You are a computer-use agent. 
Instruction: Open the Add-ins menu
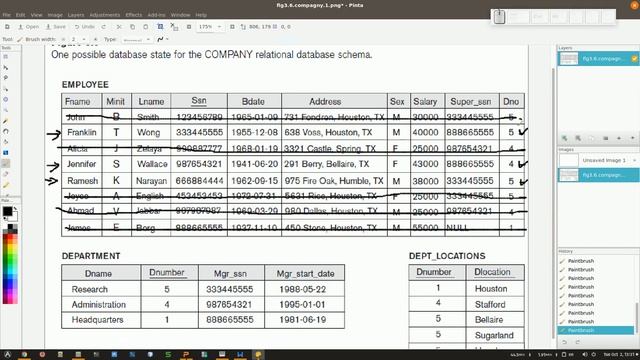click(156, 15)
